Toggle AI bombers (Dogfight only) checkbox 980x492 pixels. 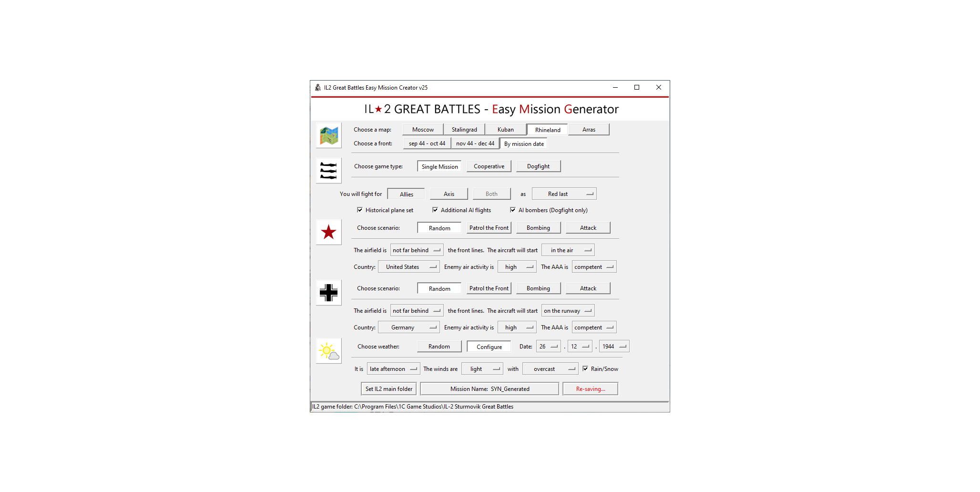tap(513, 210)
